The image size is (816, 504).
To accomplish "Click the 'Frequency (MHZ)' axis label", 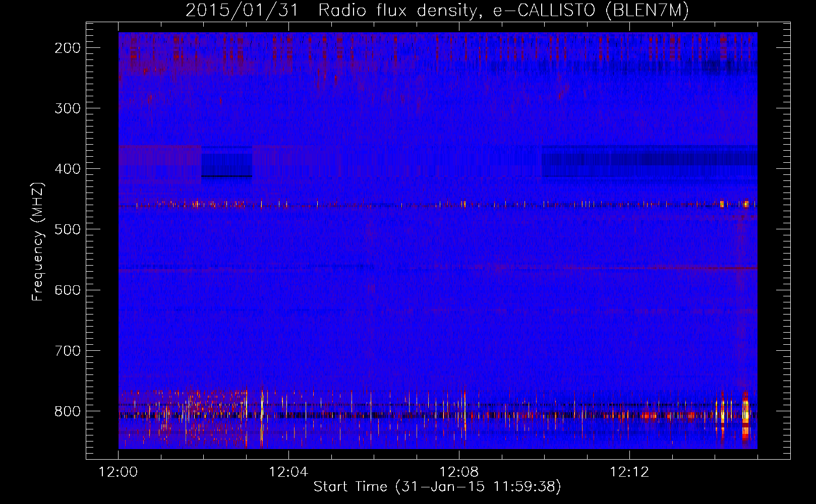I will (38, 242).
